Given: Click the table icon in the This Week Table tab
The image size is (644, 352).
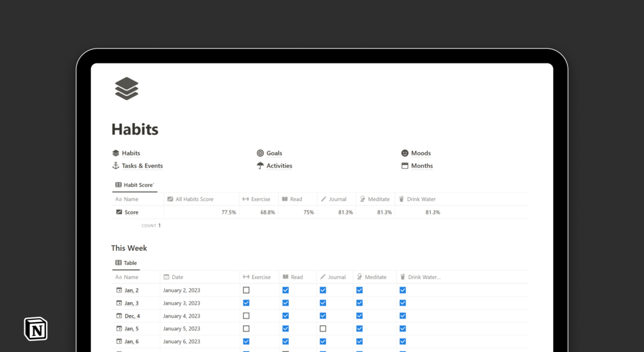Looking at the screenshot, I should click(x=119, y=263).
